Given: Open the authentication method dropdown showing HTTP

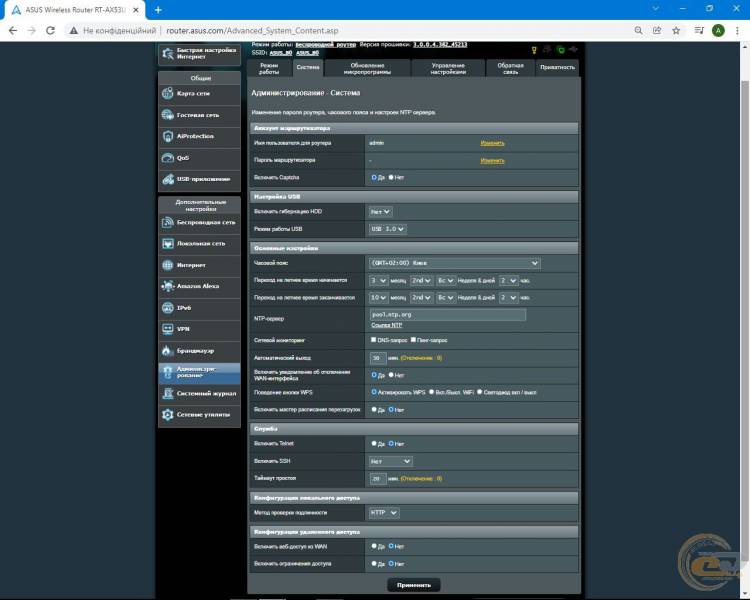Looking at the screenshot, I should click(x=384, y=513).
